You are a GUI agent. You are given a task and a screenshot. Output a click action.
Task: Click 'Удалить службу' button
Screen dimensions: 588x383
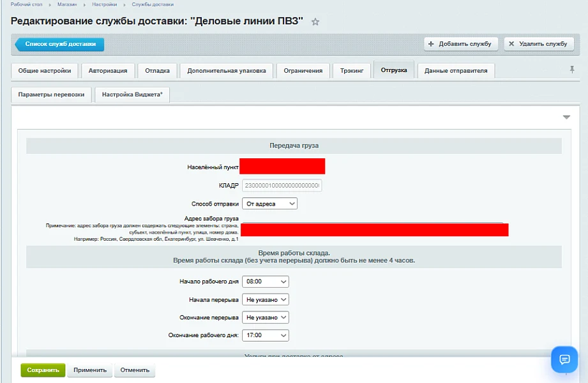[x=539, y=44]
